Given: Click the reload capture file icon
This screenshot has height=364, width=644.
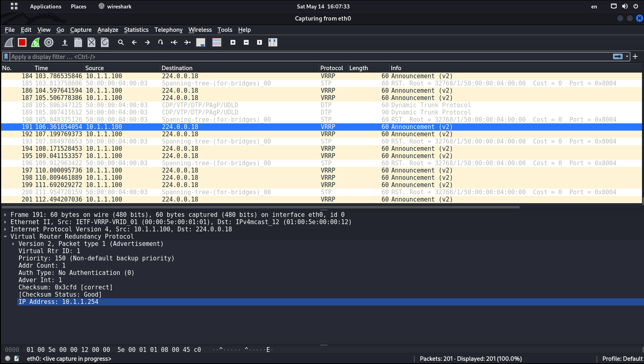Looking at the screenshot, I should click(x=105, y=42).
